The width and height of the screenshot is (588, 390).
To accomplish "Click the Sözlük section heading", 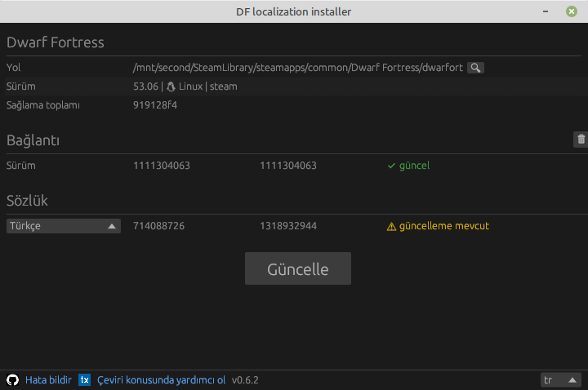I will 27,201.
